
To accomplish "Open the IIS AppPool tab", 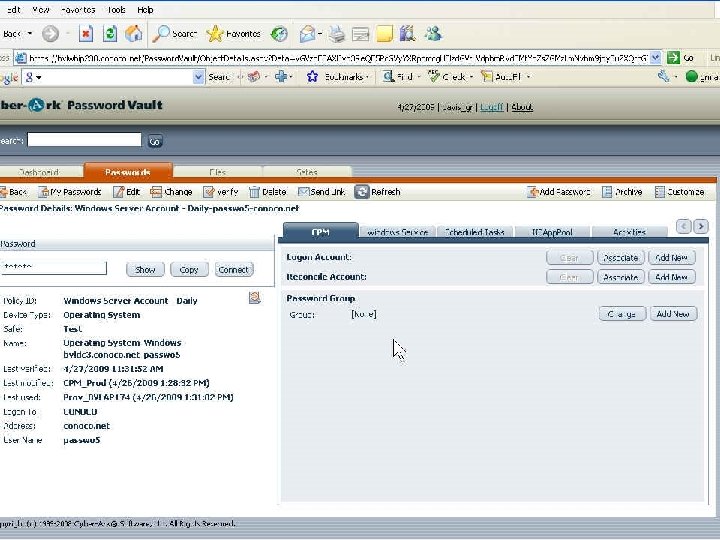I will coord(552,232).
